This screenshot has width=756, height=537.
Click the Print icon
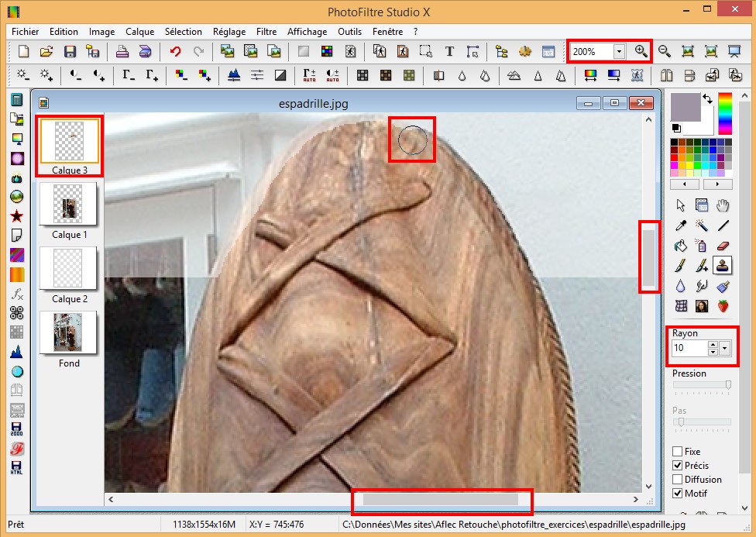click(122, 51)
